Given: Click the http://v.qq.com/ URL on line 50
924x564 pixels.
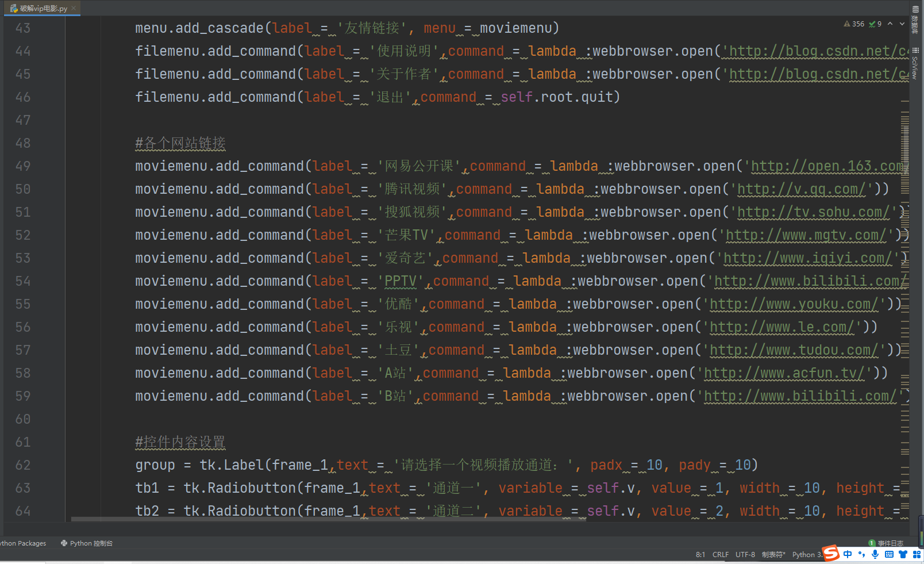Looking at the screenshot, I should click(801, 189).
